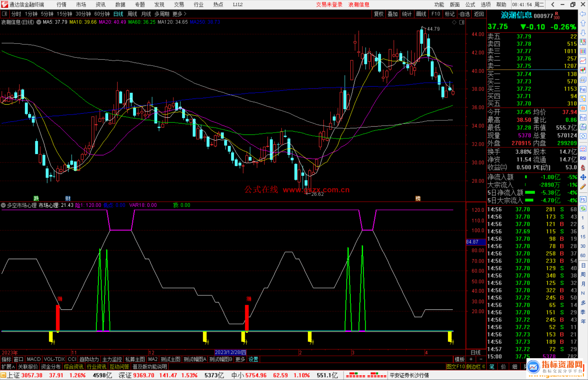Click the 财 marker below the chart
Viewport: 588px width, 380px height.
68,198
